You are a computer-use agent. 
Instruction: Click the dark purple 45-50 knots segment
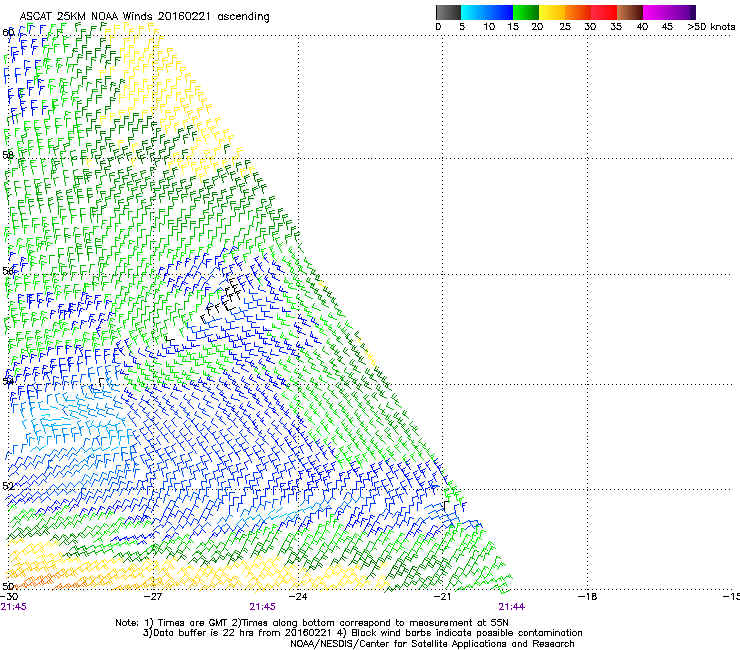(x=682, y=12)
